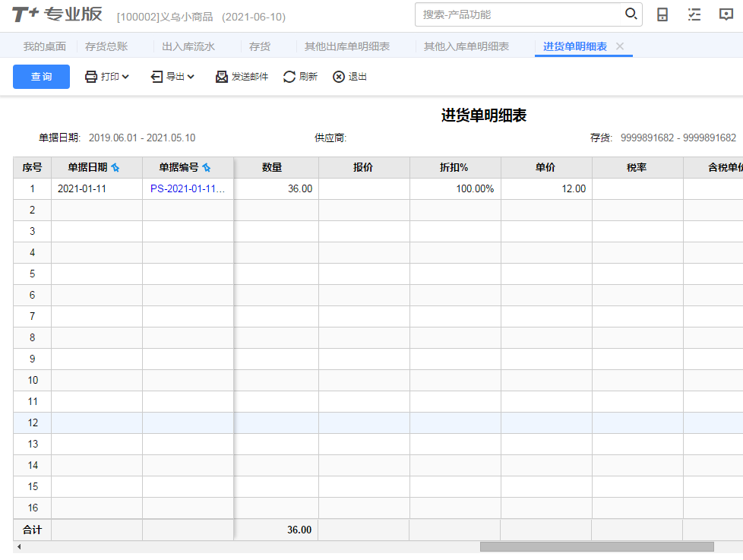Click the 供应商: label
This screenshot has height=560, width=743.
(x=330, y=138)
